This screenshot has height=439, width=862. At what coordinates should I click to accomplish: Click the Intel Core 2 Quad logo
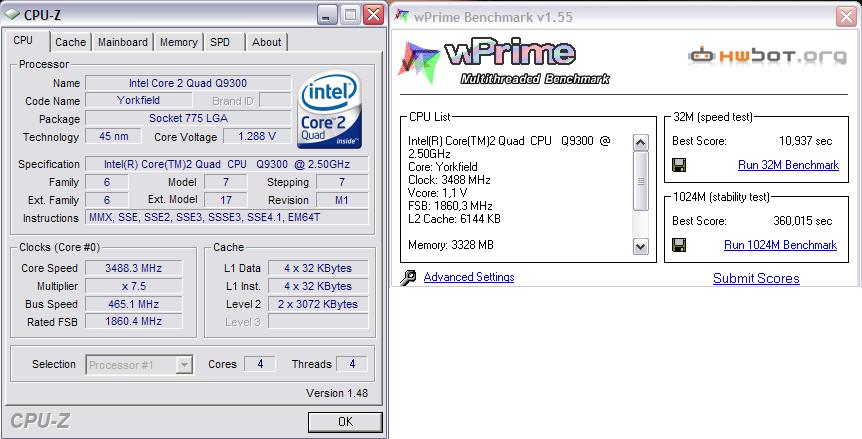point(329,109)
